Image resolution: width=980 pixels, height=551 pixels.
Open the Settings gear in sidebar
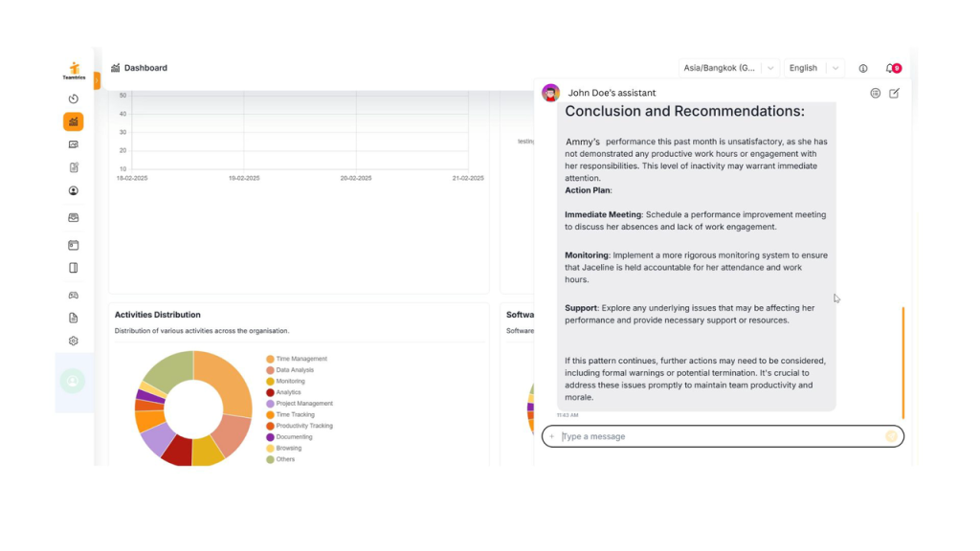(73, 340)
